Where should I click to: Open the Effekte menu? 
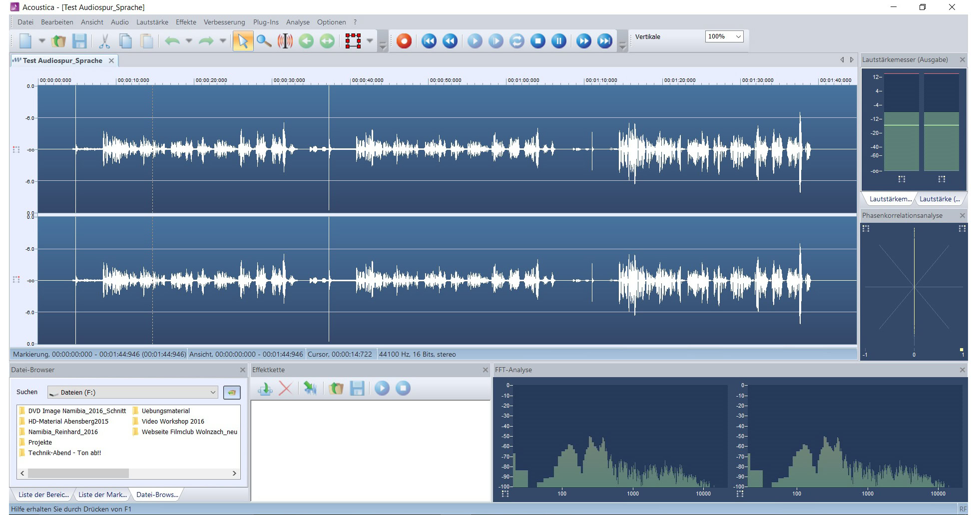click(x=186, y=22)
